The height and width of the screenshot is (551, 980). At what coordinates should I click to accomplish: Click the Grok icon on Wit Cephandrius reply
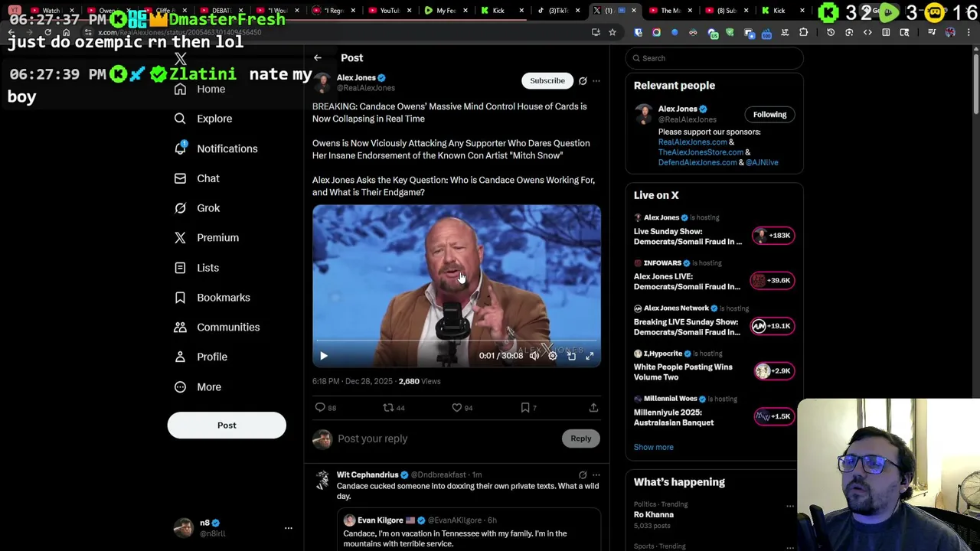(583, 475)
